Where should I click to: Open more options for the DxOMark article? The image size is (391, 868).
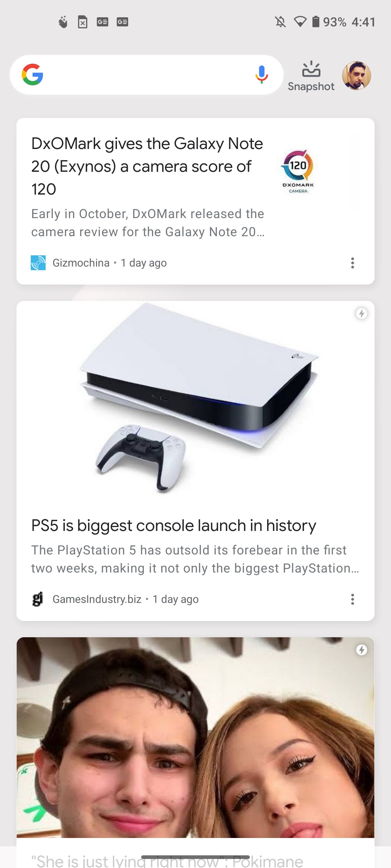click(x=352, y=263)
